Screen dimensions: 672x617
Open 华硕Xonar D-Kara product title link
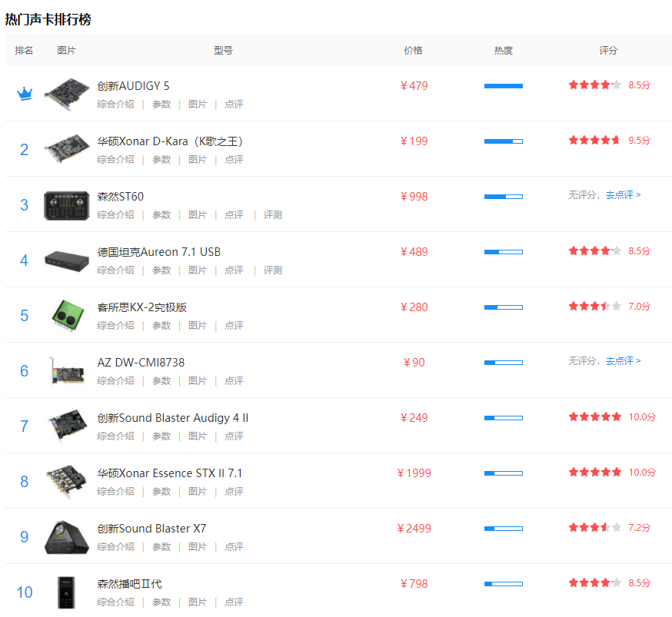pos(170,141)
